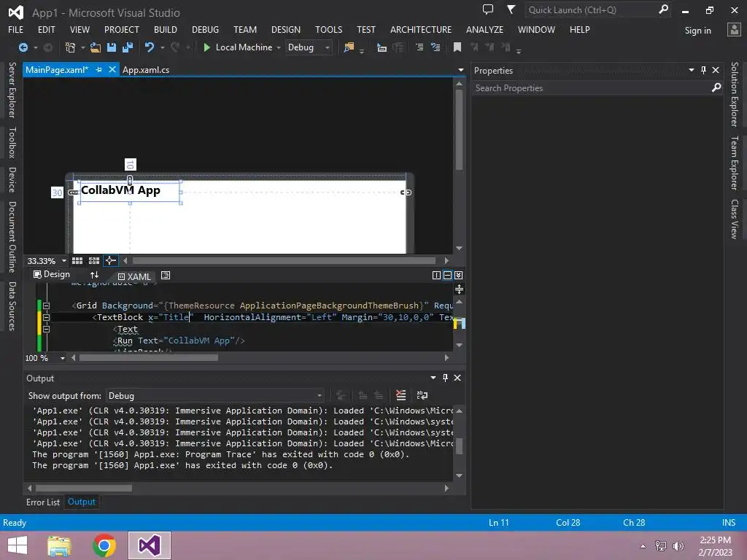Open the Solution Explorer side tab
The image size is (747, 560).
pyautogui.click(x=735, y=94)
